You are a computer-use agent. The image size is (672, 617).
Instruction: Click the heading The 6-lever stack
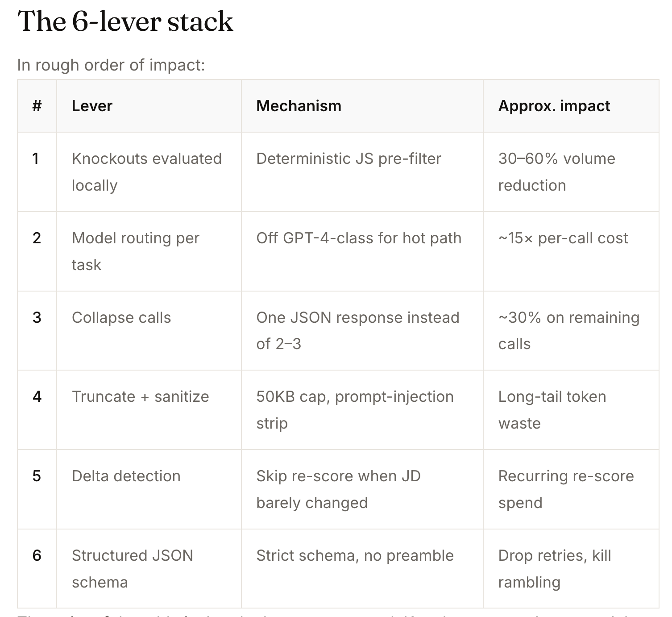click(x=125, y=21)
